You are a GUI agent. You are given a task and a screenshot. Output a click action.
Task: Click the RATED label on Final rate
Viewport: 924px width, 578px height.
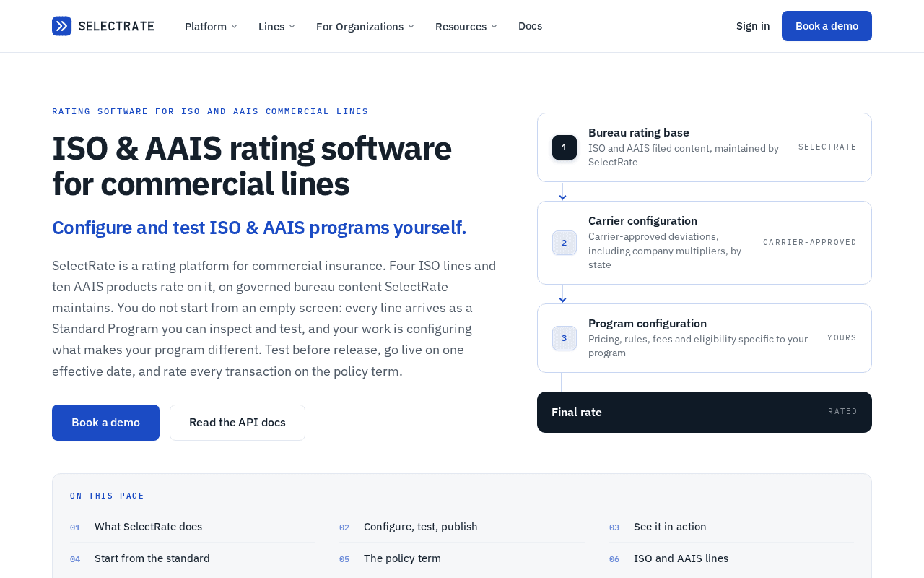click(842, 412)
